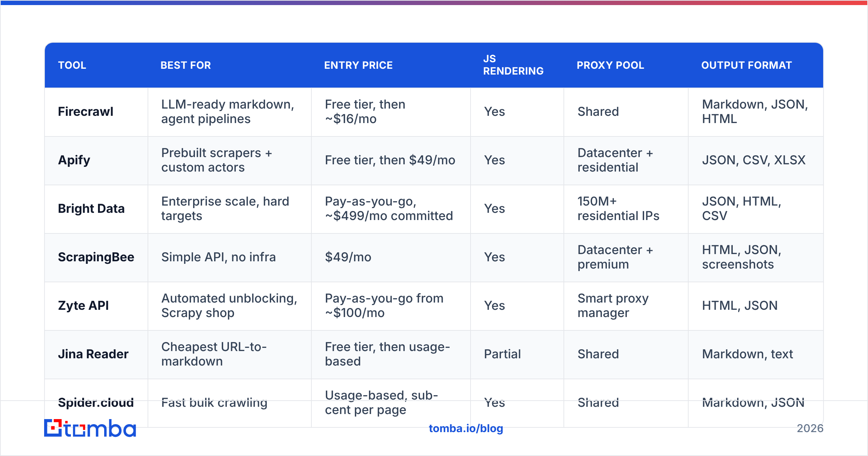Click Apify's 'Yes' JS rendering value
Image resolution: width=868 pixels, height=456 pixels.
click(x=494, y=160)
